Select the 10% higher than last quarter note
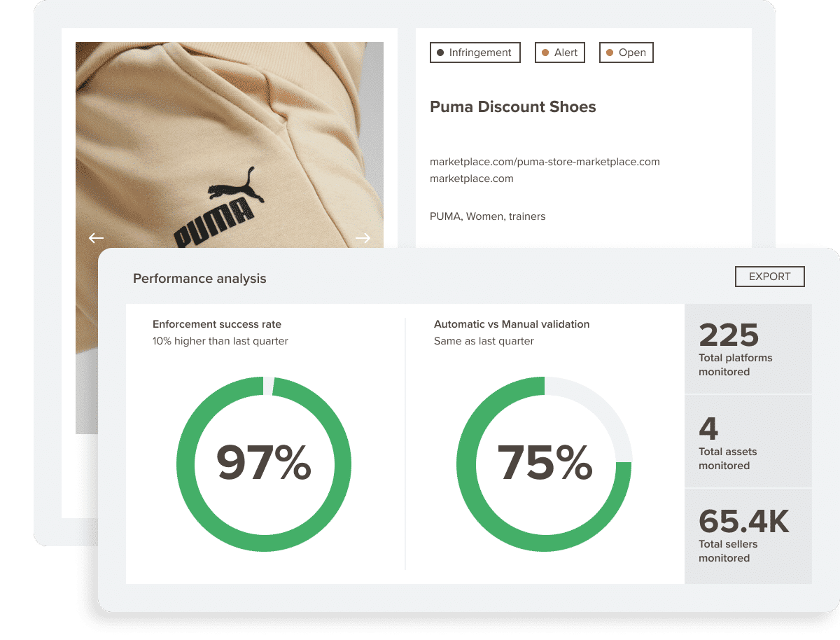Viewport: 840px width, 640px height. 220,341
